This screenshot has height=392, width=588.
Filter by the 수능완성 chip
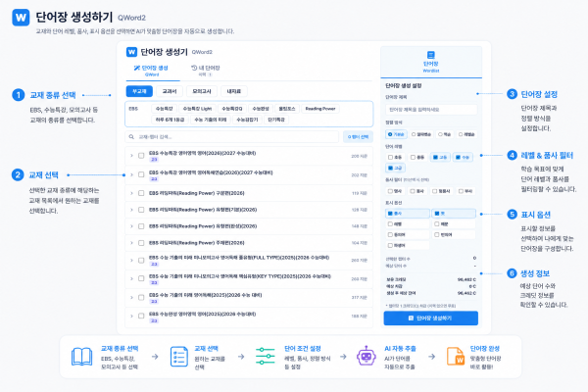(x=261, y=109)
